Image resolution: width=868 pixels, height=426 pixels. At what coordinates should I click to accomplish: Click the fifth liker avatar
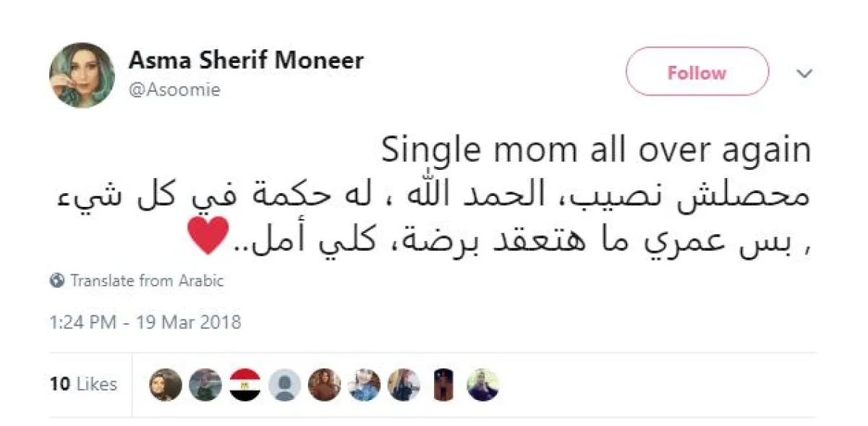(324, 385)
